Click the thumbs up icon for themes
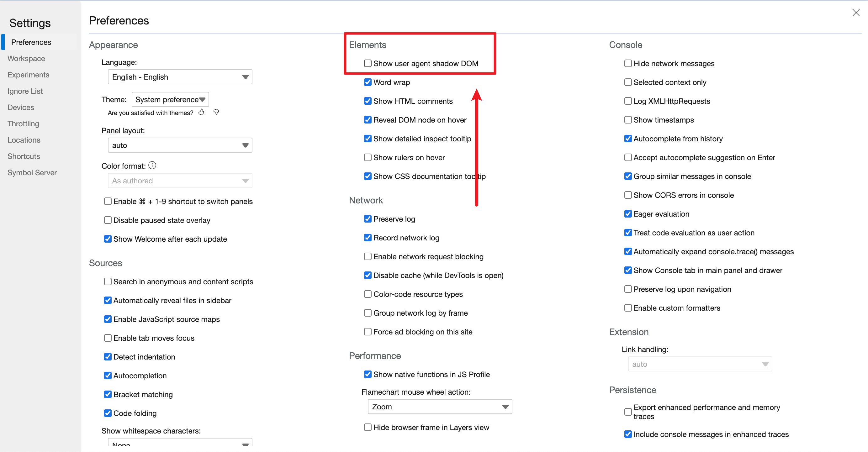Image resolution: width=868 pixels, height=452 pixels. [x=201, y=112]
